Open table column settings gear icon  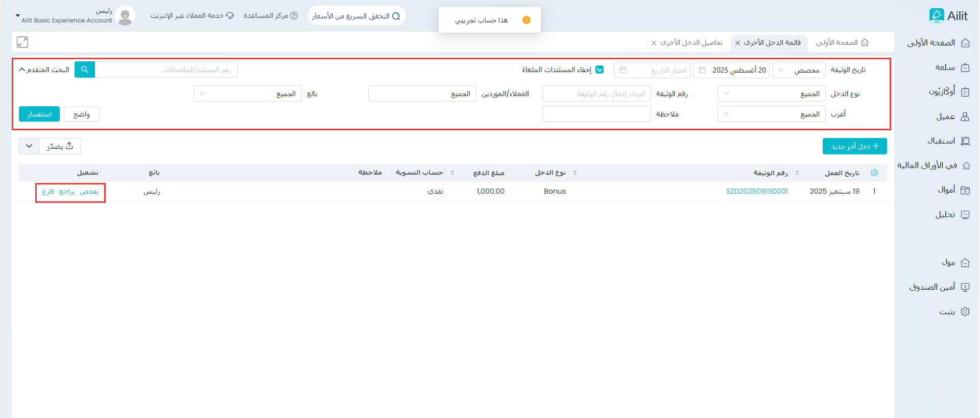point(874,173)
